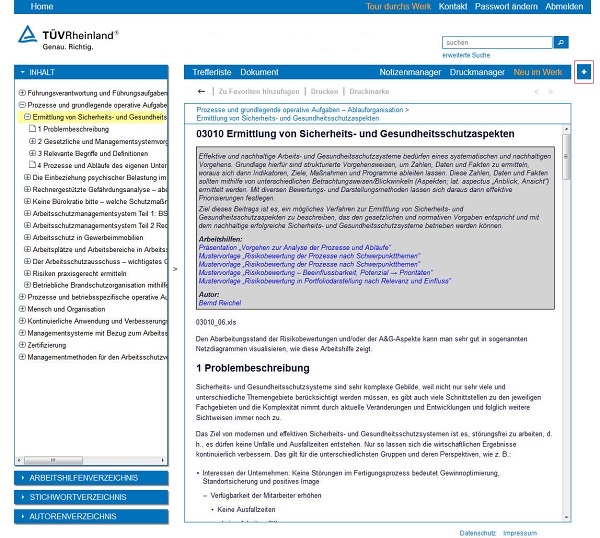The width and height of the screenshot is (600, 538).
Task: Switch to the Dokument tab
Action: (259, 72)
